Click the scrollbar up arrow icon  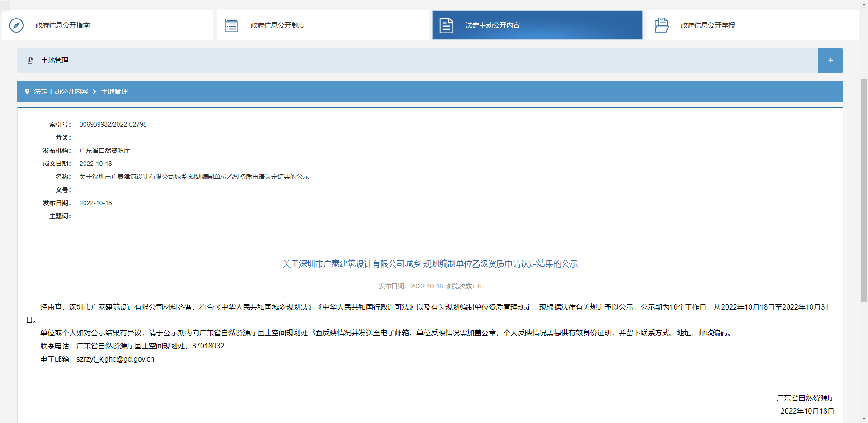(864, 3)
